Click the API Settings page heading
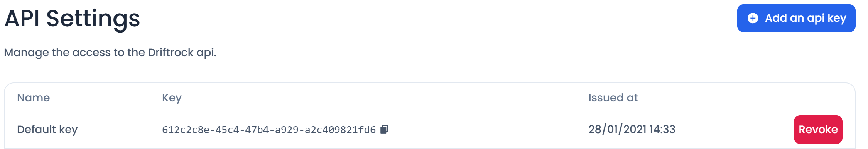Image resolution: width=868 pixels, height=149 pixels. tap(72, 19)
